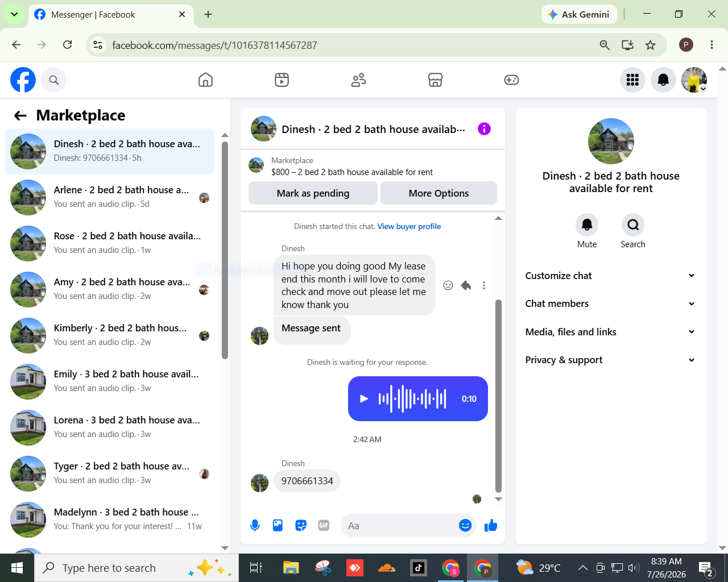728x582 pixels.
Task: Open Tyger conversation
Action: pyautogui.click(x=110, y=473)
